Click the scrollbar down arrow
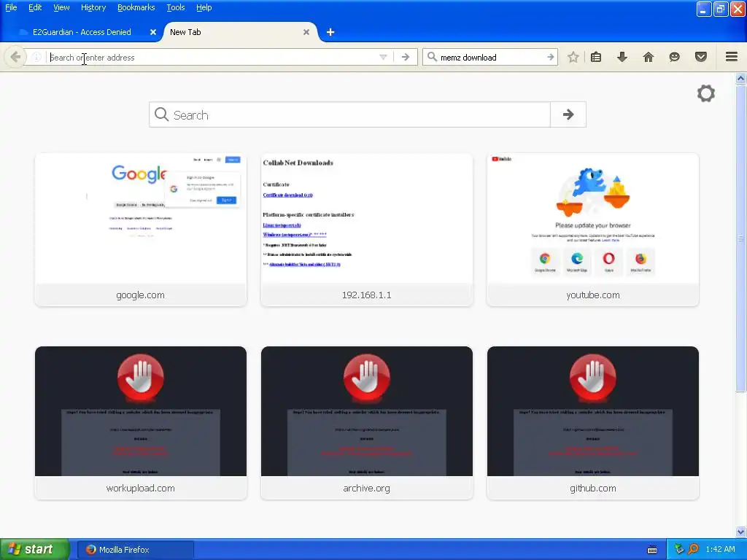 coord(741,532)
